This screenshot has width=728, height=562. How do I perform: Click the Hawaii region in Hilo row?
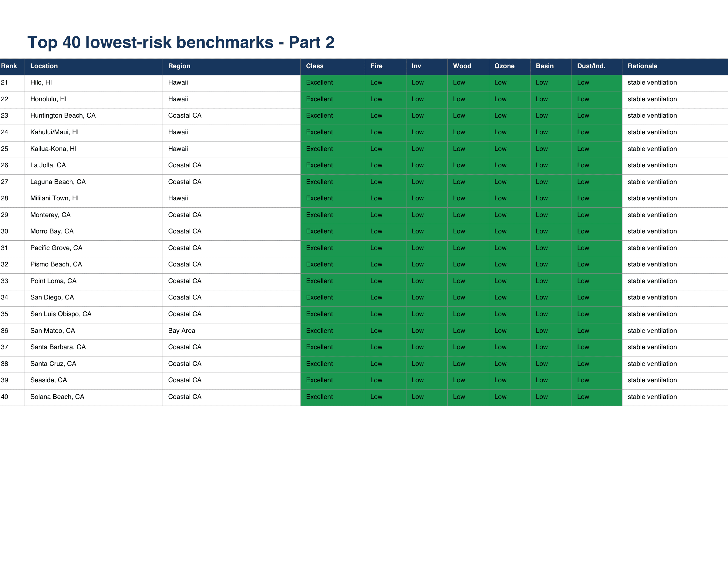tap(232, 83)
